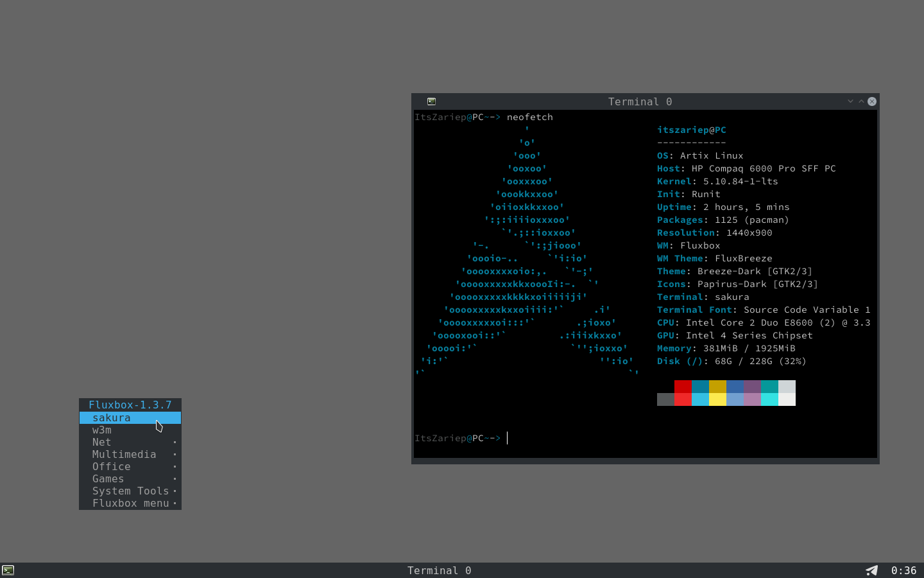The height and width of the screenshot is (578, 924).
Task: Click the 0:36 clock in the taskbar
Action: click(x=903, y=570)
